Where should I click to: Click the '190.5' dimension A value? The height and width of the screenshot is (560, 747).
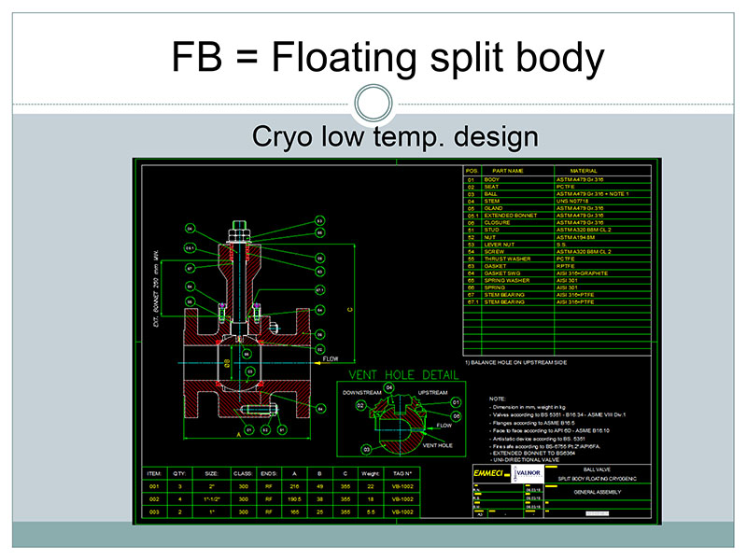tap(294, 499)
